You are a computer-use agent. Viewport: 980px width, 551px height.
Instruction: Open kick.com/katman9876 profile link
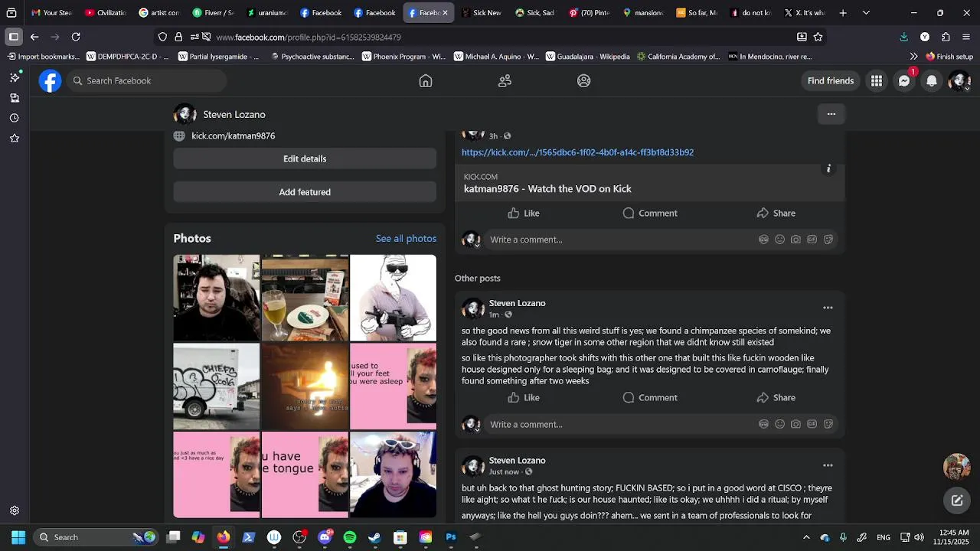pyautogui.click(x=233, y=135)
